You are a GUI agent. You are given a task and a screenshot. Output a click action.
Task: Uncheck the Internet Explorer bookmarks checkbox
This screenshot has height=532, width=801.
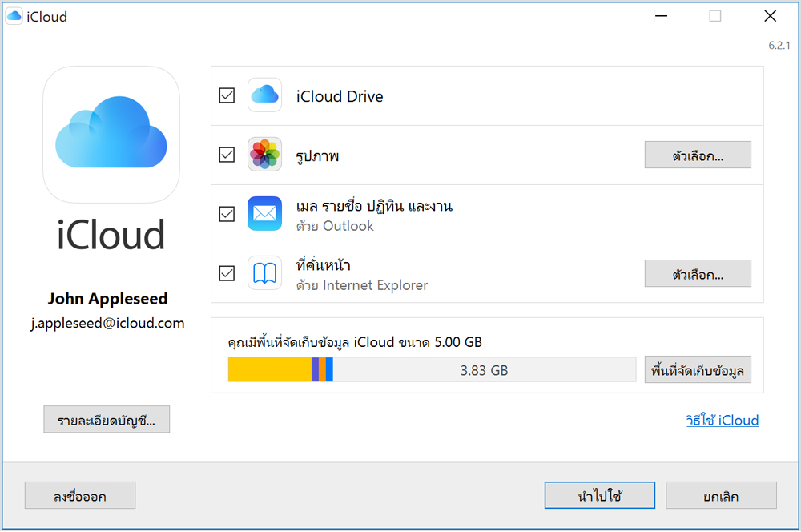227,273
